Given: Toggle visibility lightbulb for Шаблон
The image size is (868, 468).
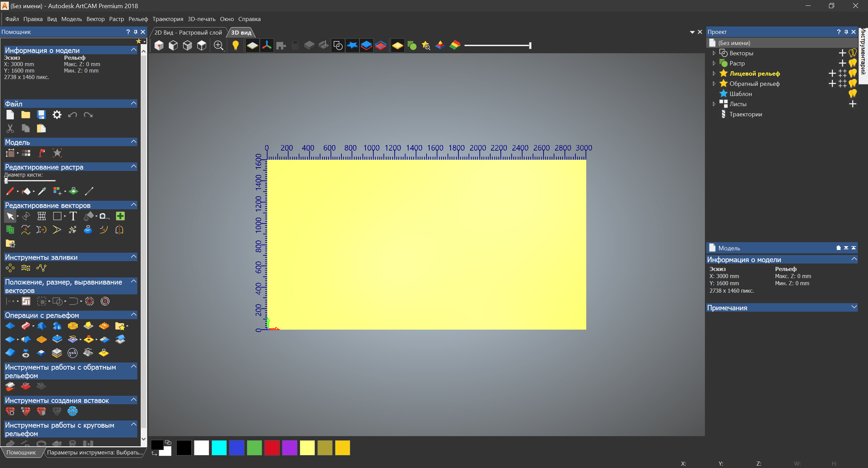Looking at the screenshot, I should 852,94.
